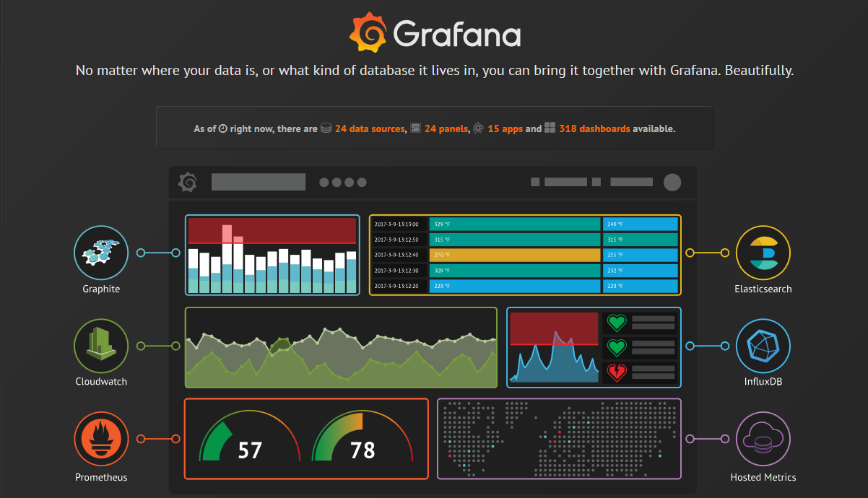Image resolution: width=868 pixels, height=498 pixels.
Task: Select the Hosted Metrics cloud icon
Action: pyautogui.click(x=763, y=439)
